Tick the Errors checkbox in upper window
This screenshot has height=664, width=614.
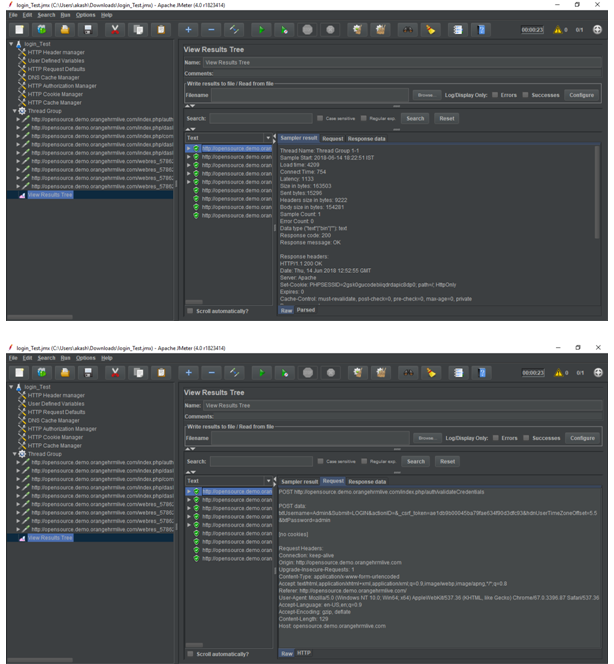click(495, 95)
